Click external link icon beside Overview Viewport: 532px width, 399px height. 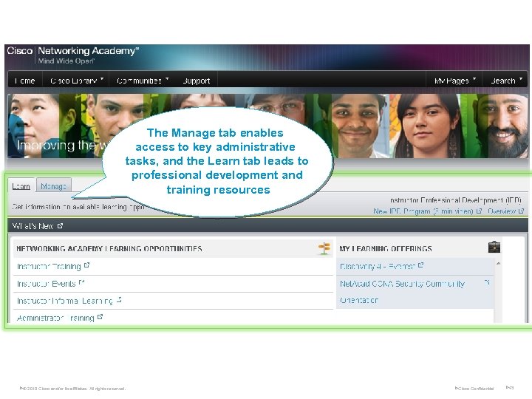[x=521, y=211]
